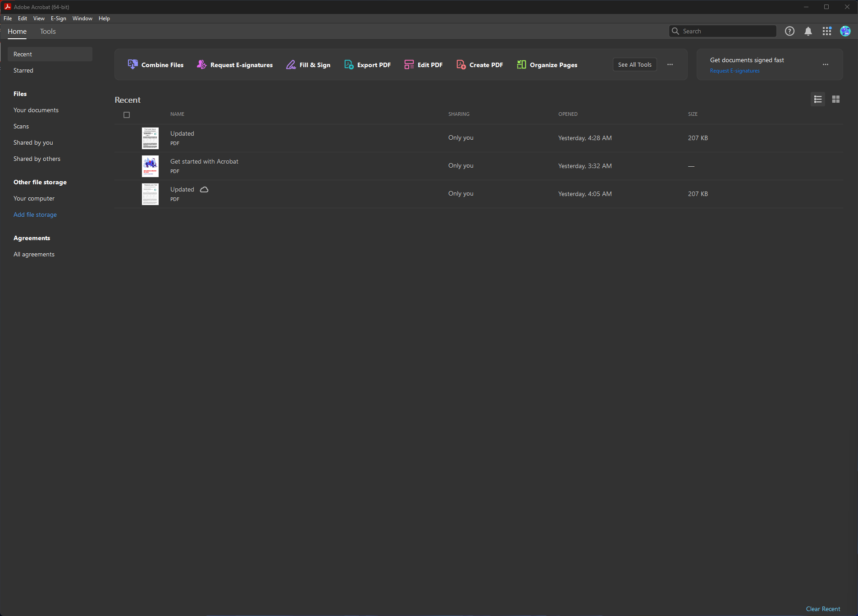Click the See All Tools button
The height and width of the screenshot is (616, 858).
pos(634,64)
